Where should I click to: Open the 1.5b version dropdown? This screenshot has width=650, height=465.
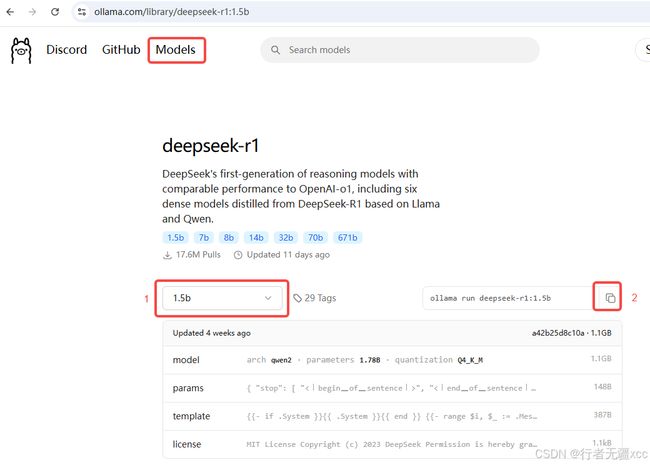point(222,298)
